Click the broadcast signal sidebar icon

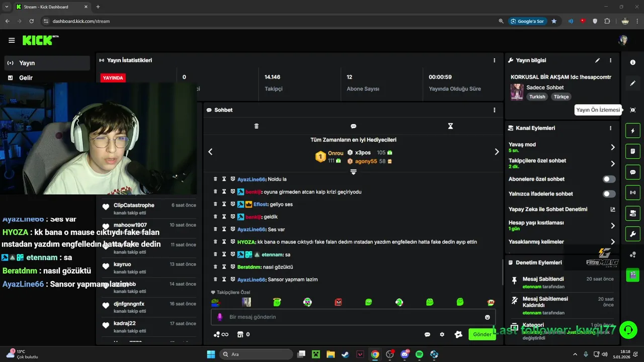click(x=633, y=193)
